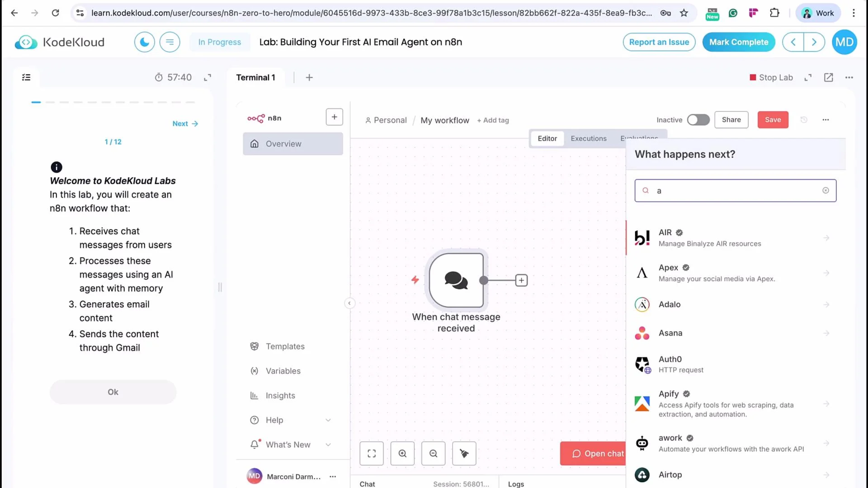Click the lab step progress bar
The width and height of the screenshot is (868, 488).
(113, 102)
